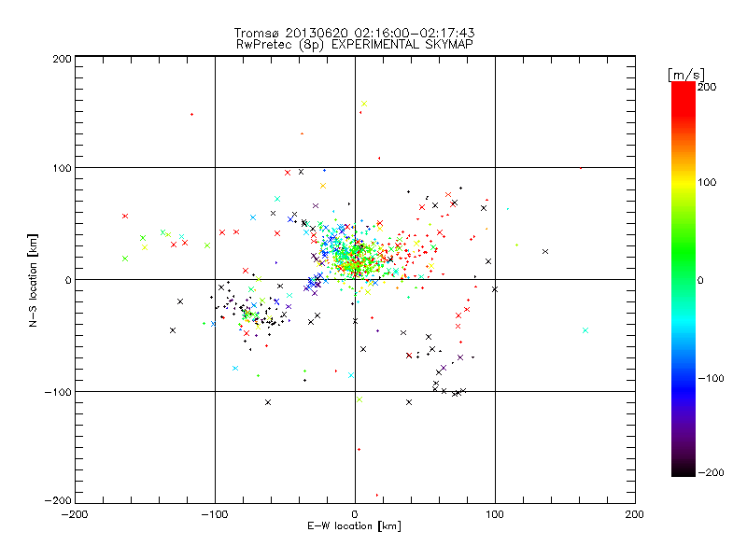The width and height of the screenshot is (747, 560).
Task: Click the y-axis '-100' tick label
Action: click(58, 392)
